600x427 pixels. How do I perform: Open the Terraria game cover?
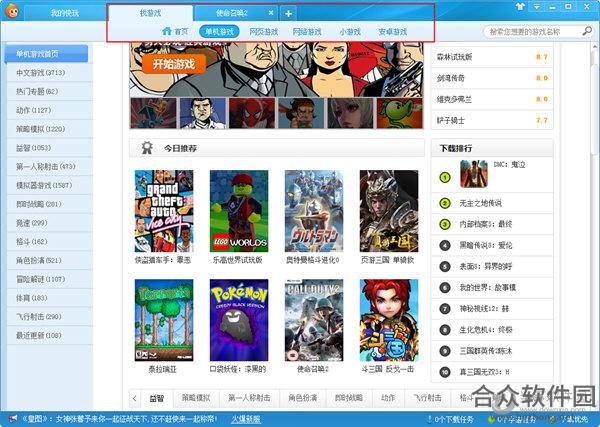pos(164,320)
